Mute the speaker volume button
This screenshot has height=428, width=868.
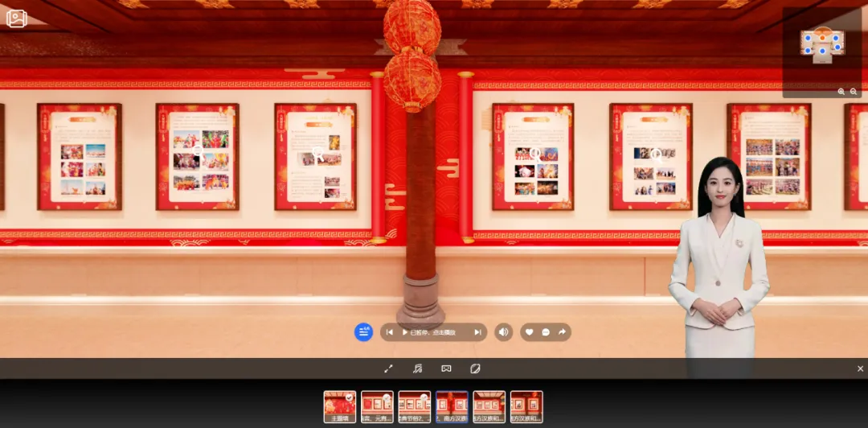click(503, 332)
